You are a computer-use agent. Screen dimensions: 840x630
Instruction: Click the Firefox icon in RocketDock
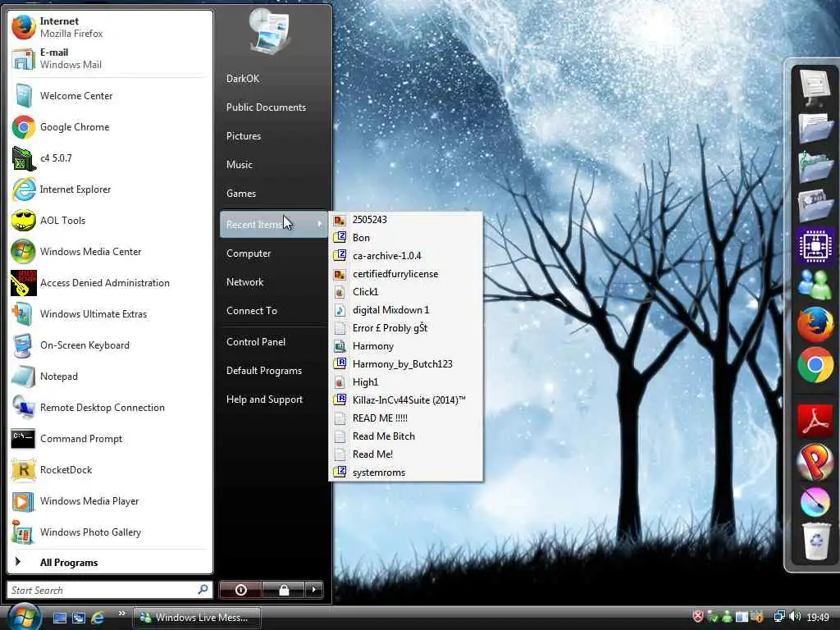(x=815, y=325)
